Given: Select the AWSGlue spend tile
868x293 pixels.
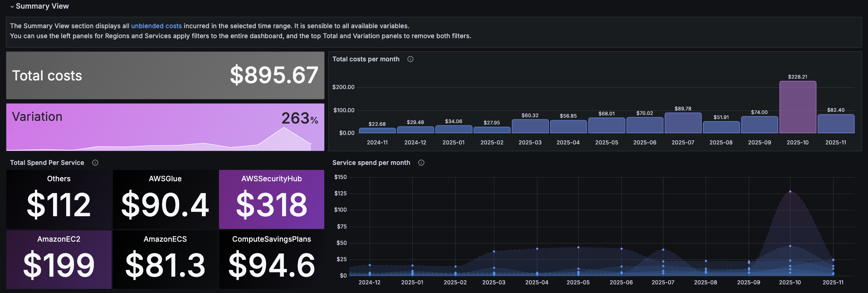Looking at the screenshot, I should click(165, 199).
